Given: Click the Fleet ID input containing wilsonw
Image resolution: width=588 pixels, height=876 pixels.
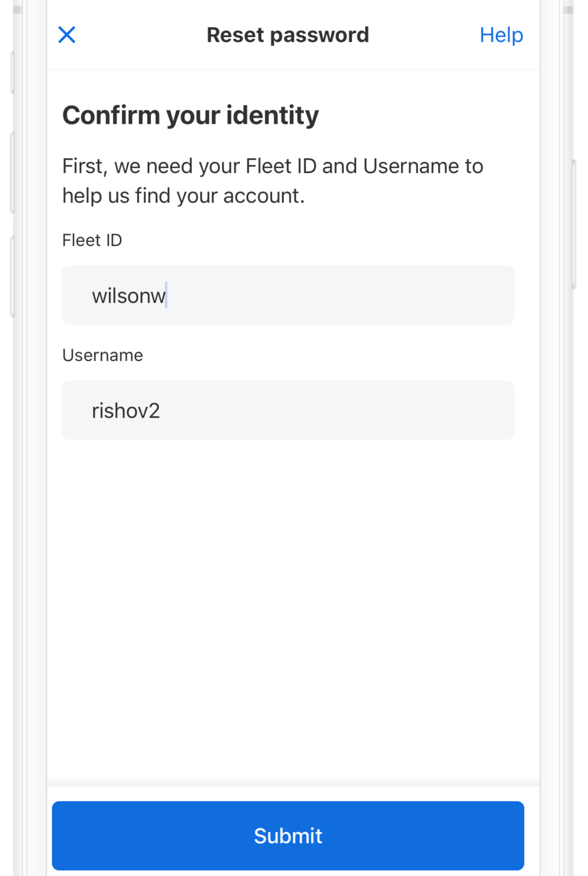Looking at the screenshot, I should (288, 295).
